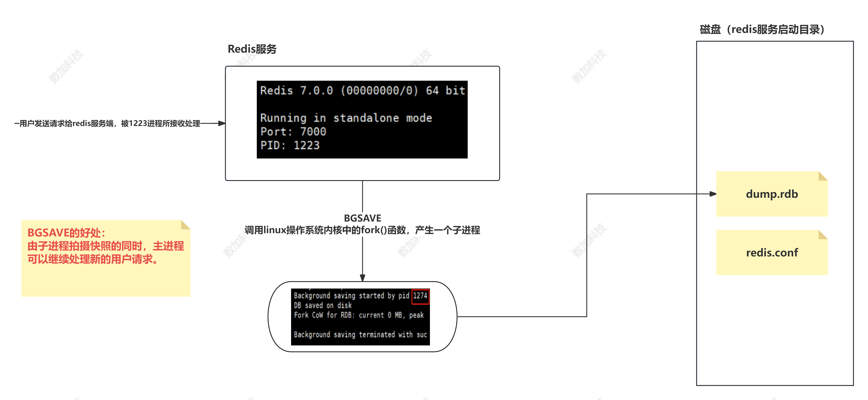
Task: Click the Port: 7000 line in terminal
Action: coord(293,132)
